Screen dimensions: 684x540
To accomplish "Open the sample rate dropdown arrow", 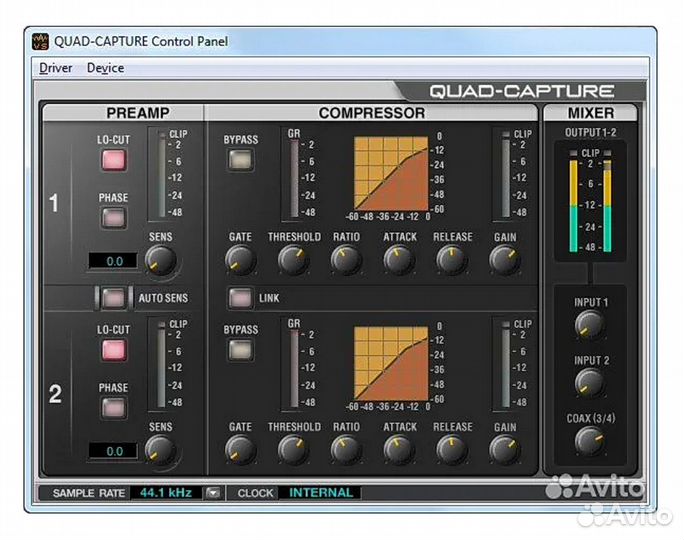I will coord(213,493).
